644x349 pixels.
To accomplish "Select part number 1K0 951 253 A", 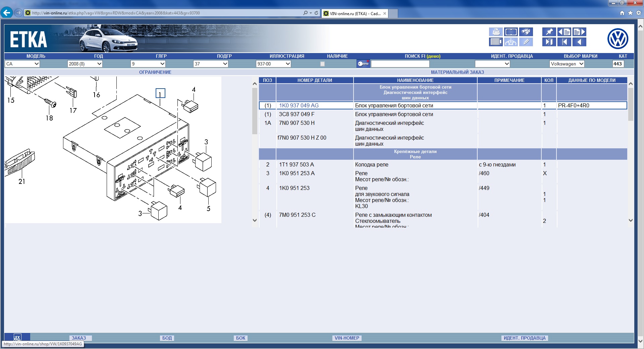I will [297, 173].
